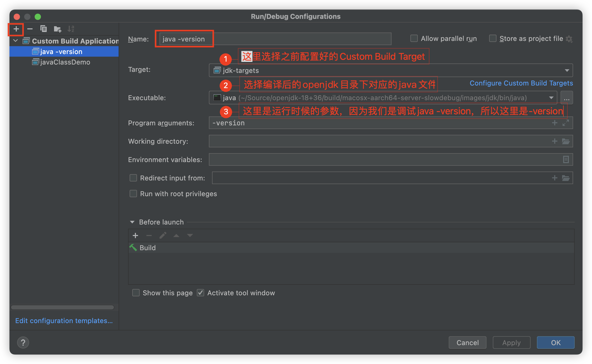Click the browse button next to Executable
The width and height of the screenshot is (592, 364).
point(567,98)
